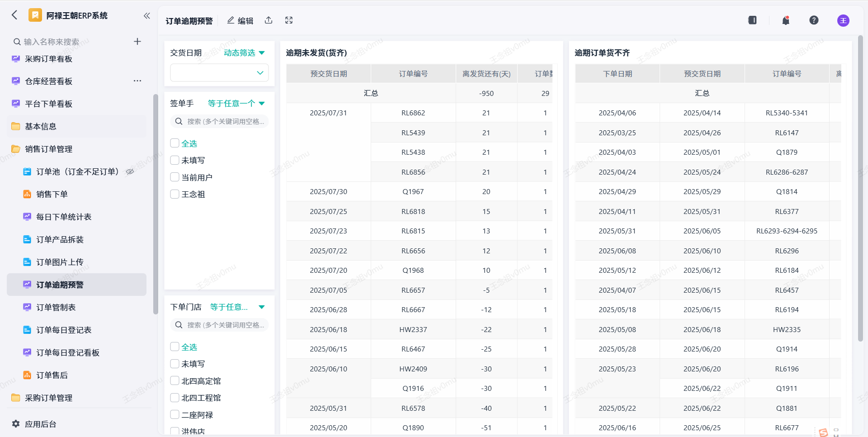Open 订单每日登记看板 in sidebar
Viewport: 868px width, 437px height.
(x=77, y=352)
